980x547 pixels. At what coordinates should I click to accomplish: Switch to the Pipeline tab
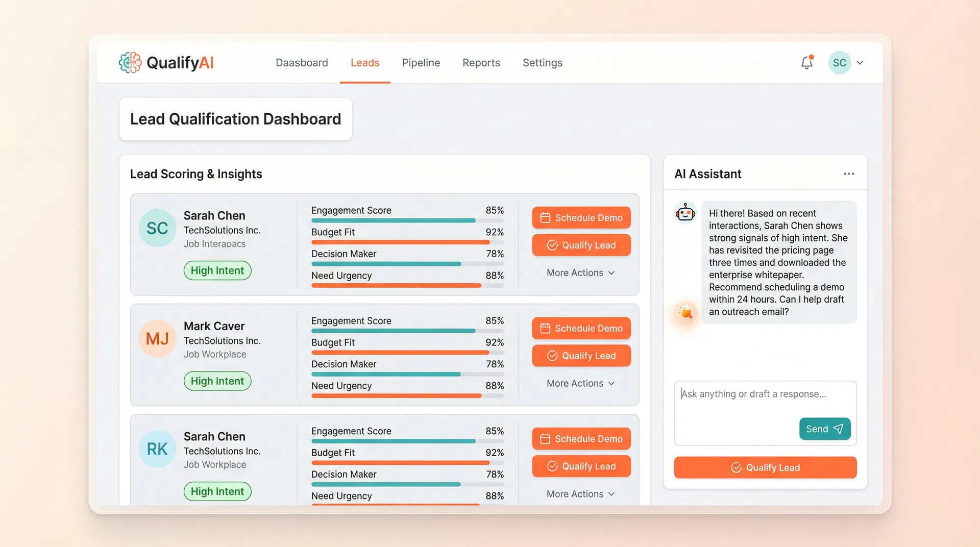pos(421,63)
